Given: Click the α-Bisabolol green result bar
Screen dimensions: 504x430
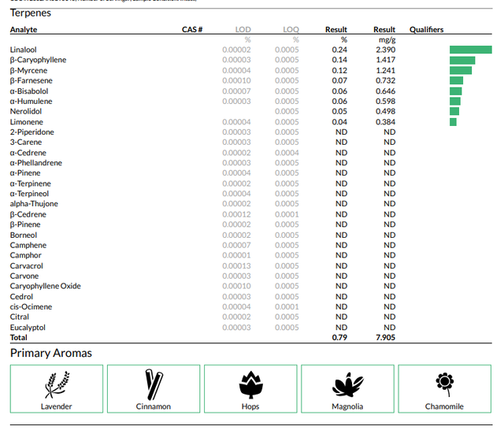Looking at the screenshot, I should (456, 91).
